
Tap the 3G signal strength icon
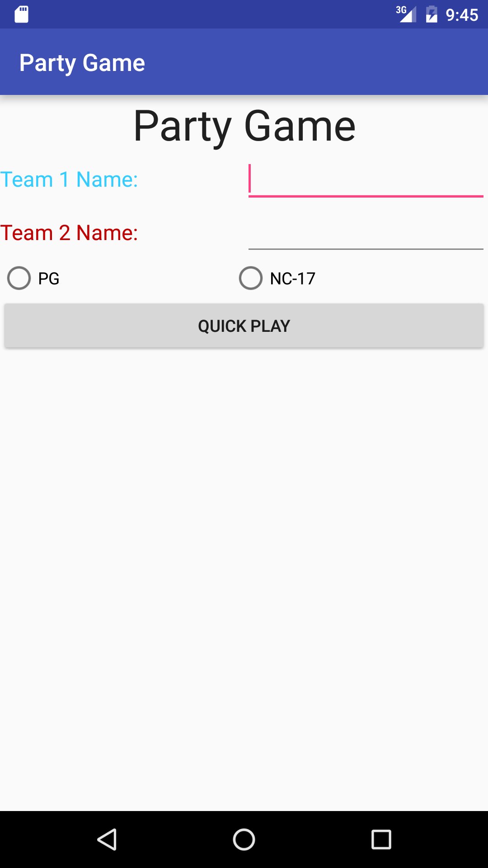pyautogui.click(x=406, y=14)
